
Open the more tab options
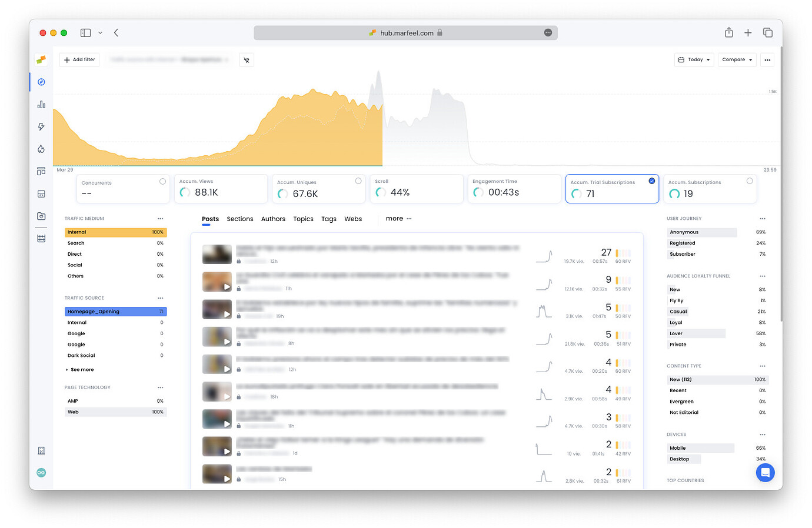393,218
